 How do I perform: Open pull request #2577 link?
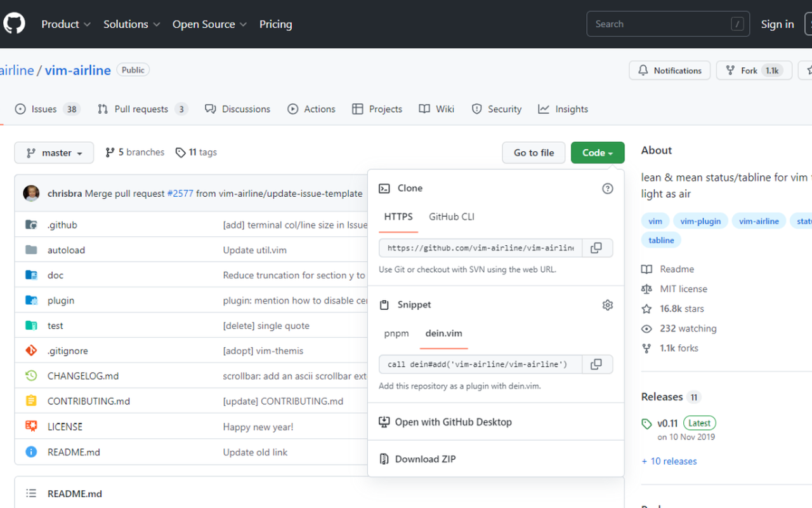(x=180, y=194)
